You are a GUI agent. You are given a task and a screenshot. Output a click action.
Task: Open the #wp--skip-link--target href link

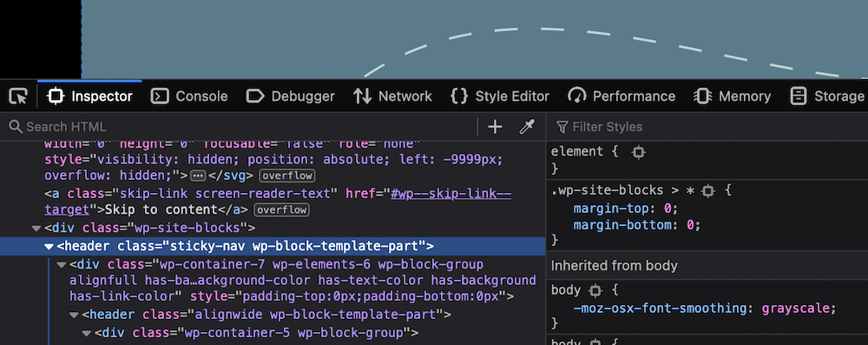[x=278, y=202]
